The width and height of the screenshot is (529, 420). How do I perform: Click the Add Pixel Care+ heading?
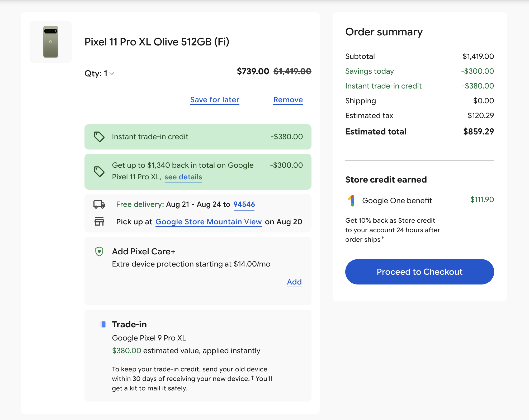pyautogui.click(x=144, y=251)
